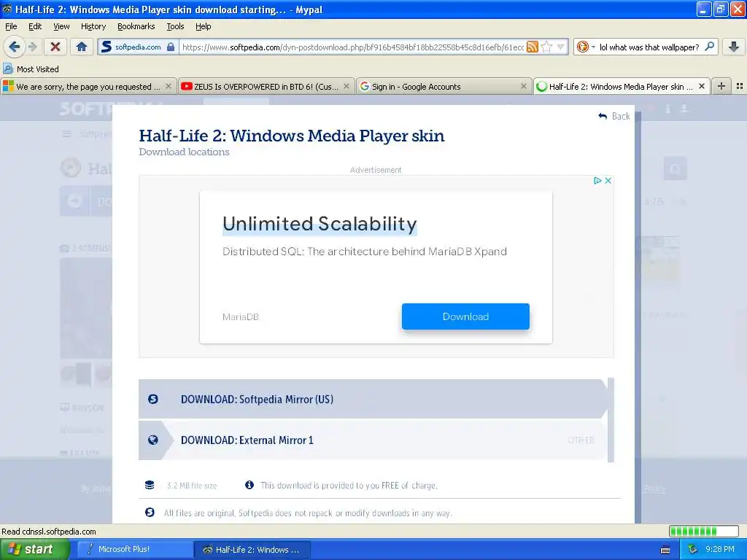Close the ZEUS YouTube tab
This screenshot has height=560, width=747.
click(x=347, y=86)
